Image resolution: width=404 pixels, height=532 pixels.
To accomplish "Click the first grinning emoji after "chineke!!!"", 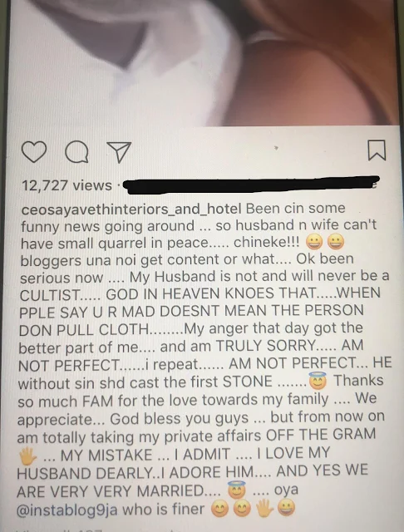I will 313,242.
